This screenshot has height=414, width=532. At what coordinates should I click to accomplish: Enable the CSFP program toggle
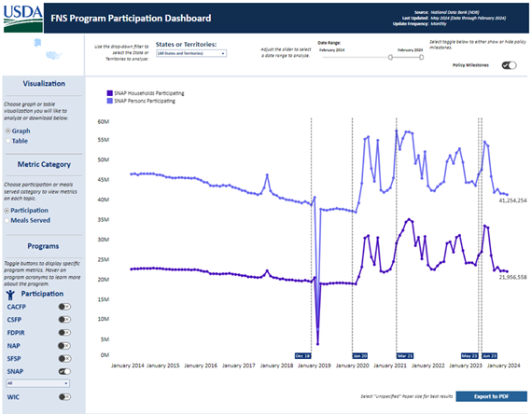click(64, 320)
